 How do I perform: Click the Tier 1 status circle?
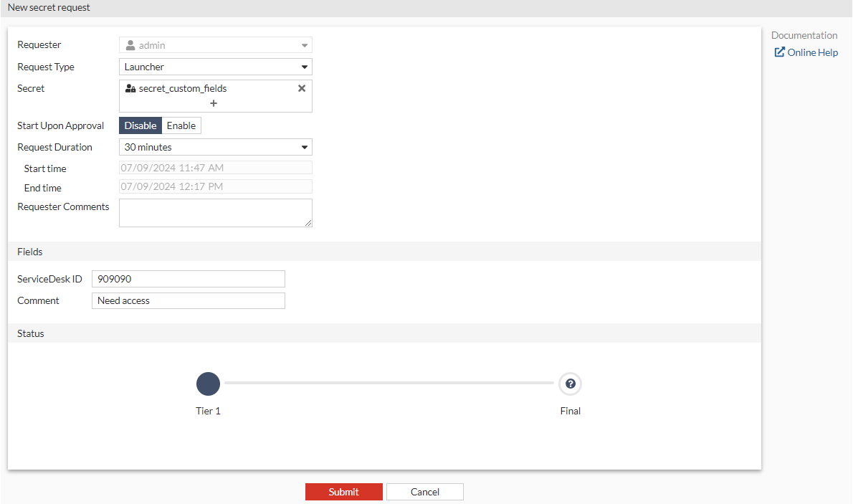point(208,384)
